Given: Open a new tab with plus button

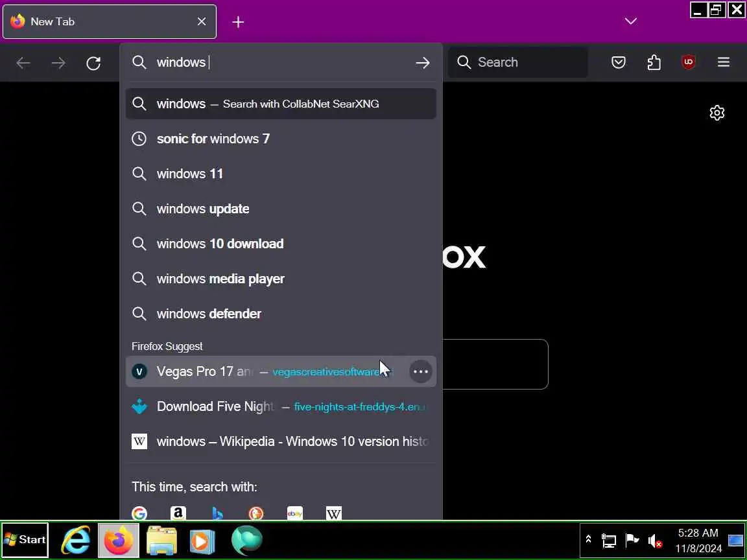Looking at the screenshot, I should [238, 22].
